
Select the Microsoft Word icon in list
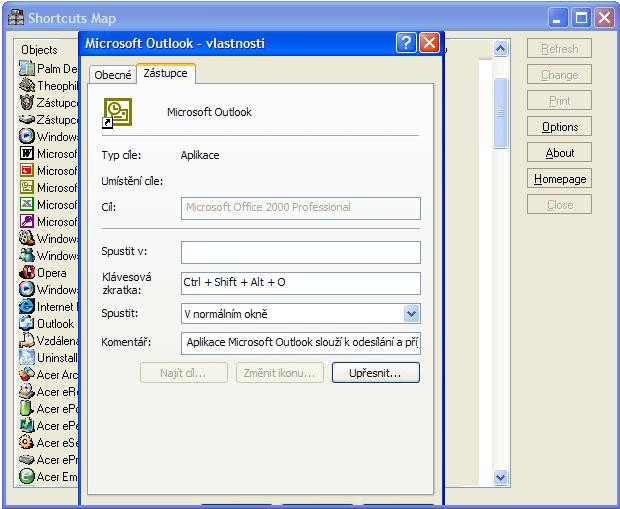coord(27,153)
